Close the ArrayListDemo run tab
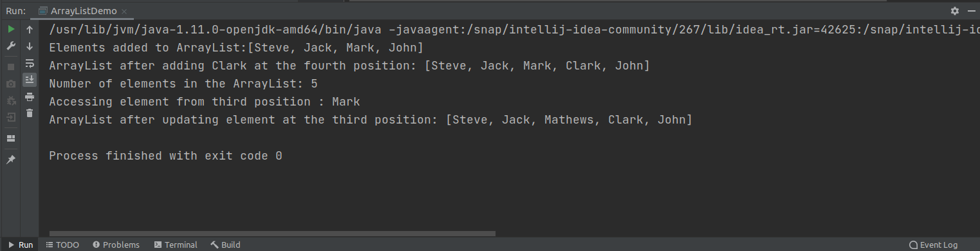980x251 pixels. click(124, 12)
